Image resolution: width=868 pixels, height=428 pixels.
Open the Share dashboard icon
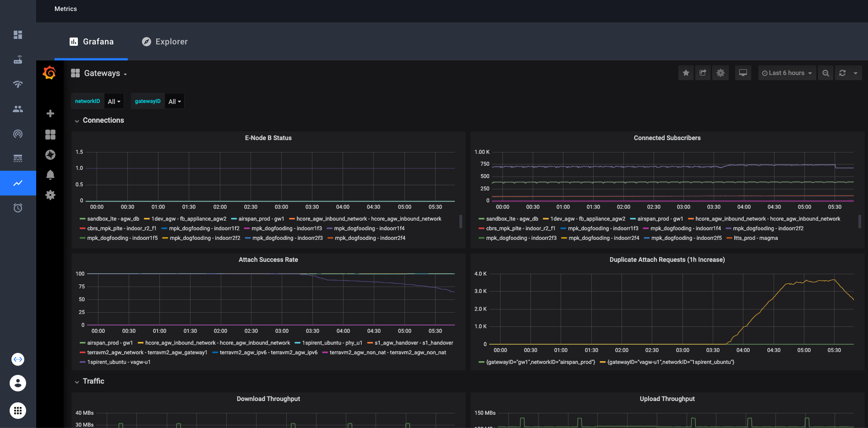(703, 72)
